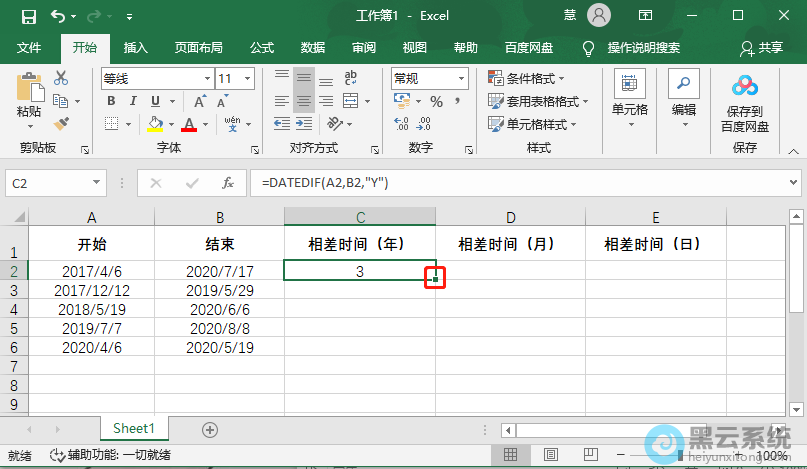Select cell D2 under 相差时间(月)
This screenshot has height=469, width=807.
[510, 270]
